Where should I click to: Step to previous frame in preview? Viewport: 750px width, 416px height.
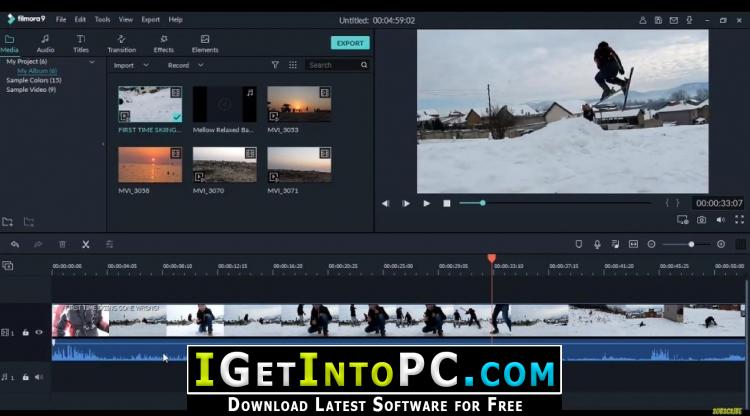[x=385, y=203]
